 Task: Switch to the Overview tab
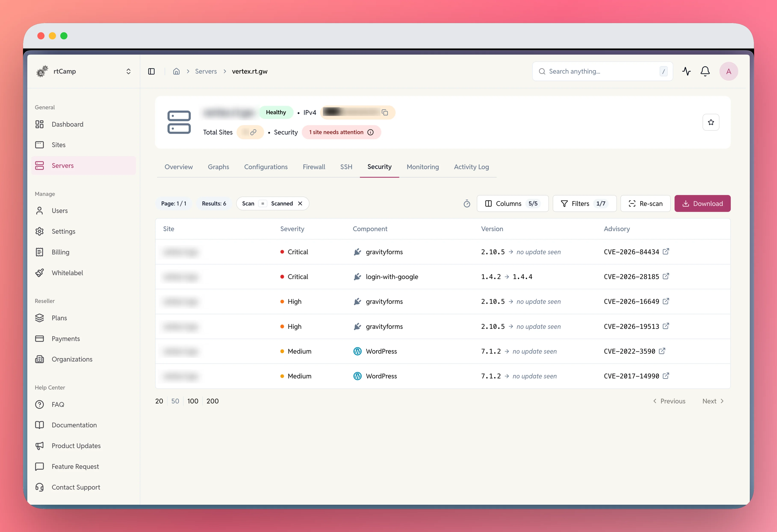(x=178, y=167)
